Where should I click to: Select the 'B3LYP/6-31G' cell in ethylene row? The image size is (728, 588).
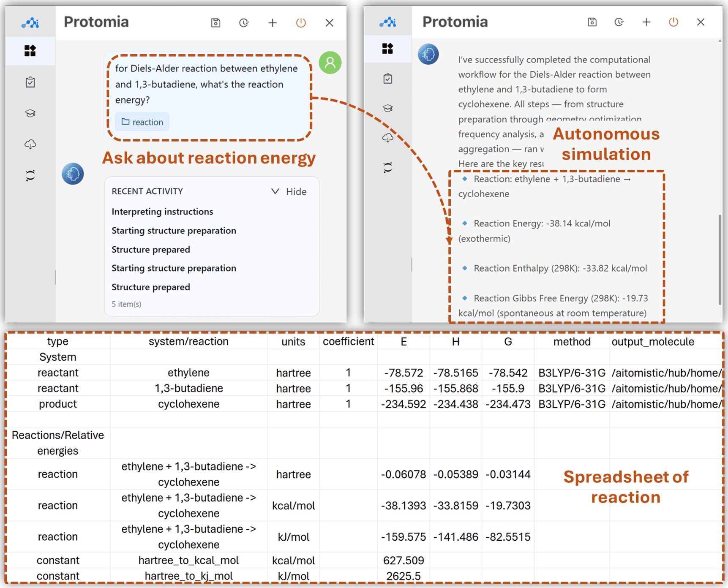(572, 373)
